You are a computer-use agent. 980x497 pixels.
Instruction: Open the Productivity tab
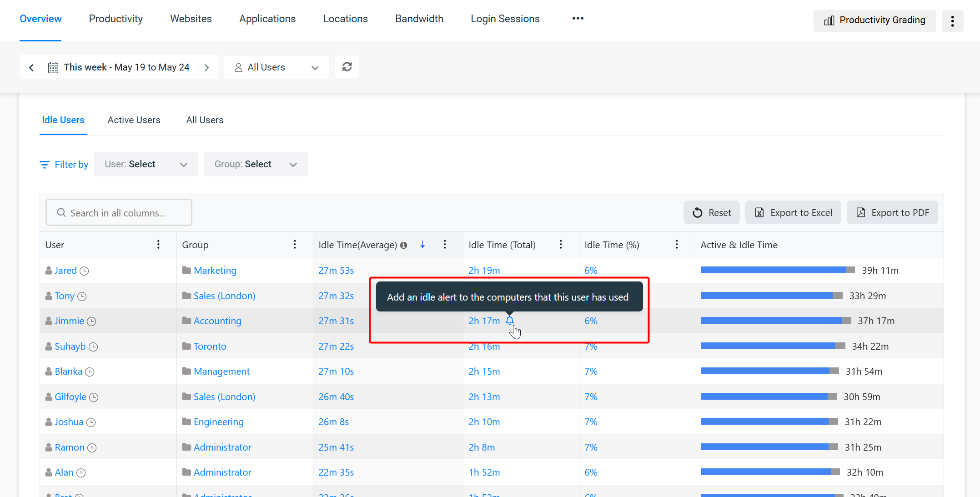point(116,19)
